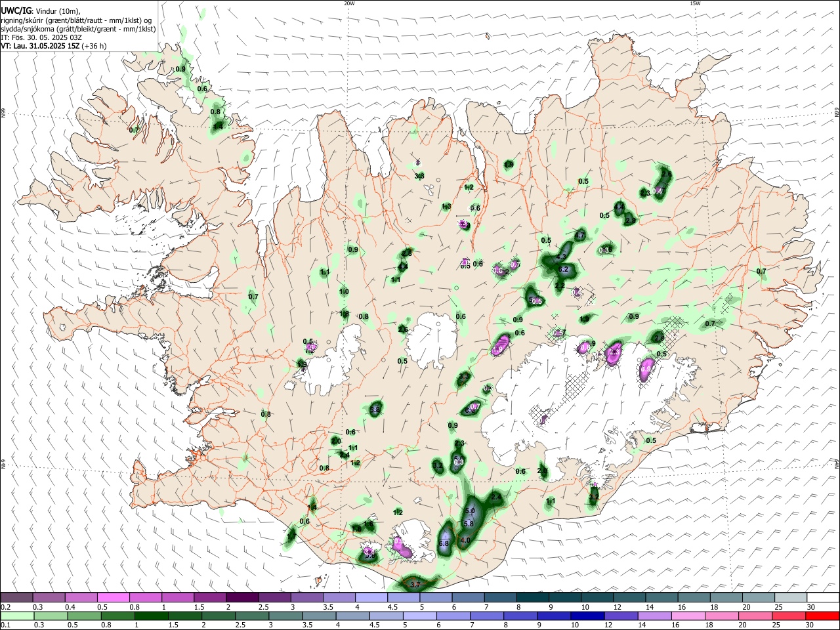840x630 pixels.
Task: Click the '4.0' precipitation value on the map
Action: tap(465, 541)
